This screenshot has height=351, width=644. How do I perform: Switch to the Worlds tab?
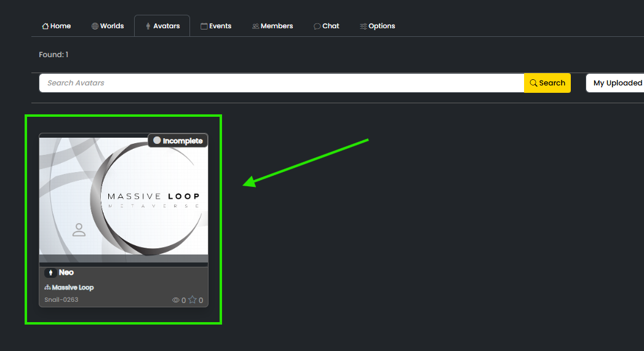coord(108,26)
